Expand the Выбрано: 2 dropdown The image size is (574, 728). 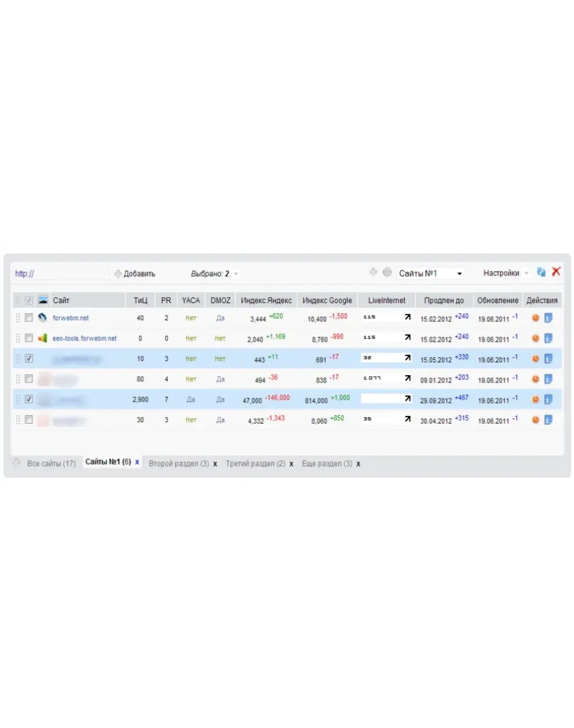tap(215, 274)
